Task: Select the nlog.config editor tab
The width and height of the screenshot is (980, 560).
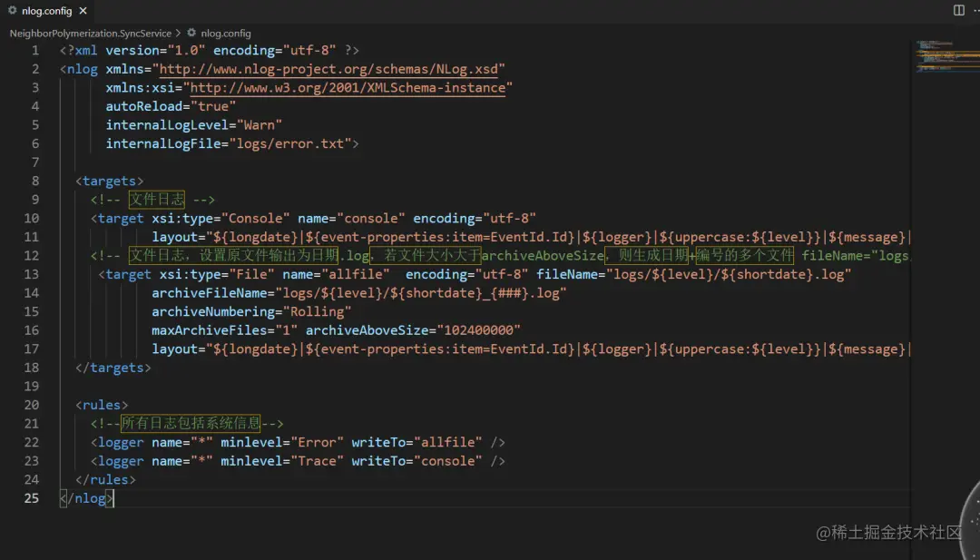Action: [47, 11]
